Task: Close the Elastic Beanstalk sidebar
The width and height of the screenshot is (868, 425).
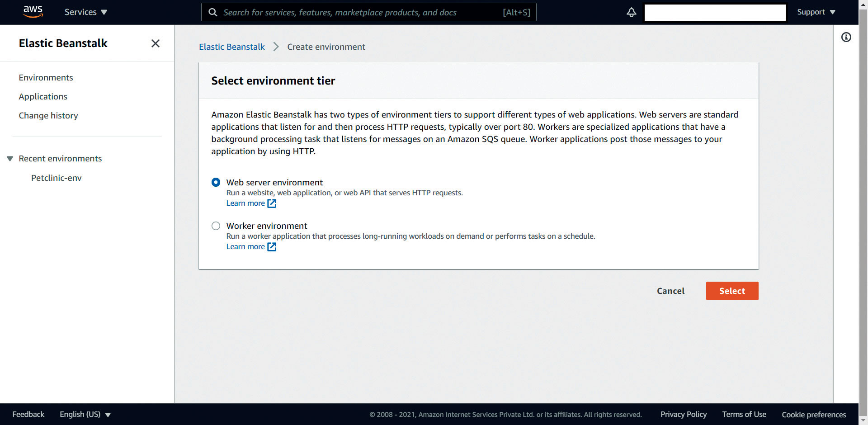Action: (156, 43)
